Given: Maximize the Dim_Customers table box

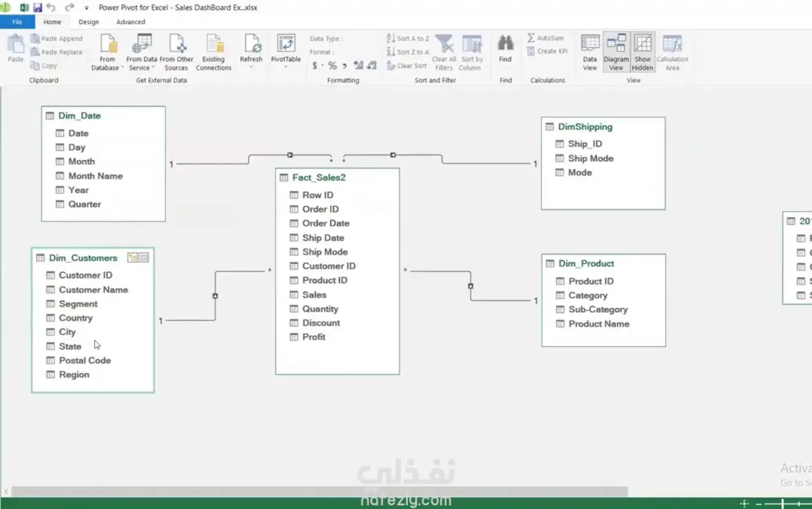Looking at the screenshot, I should pyautogui.click(x=143, y=258).
